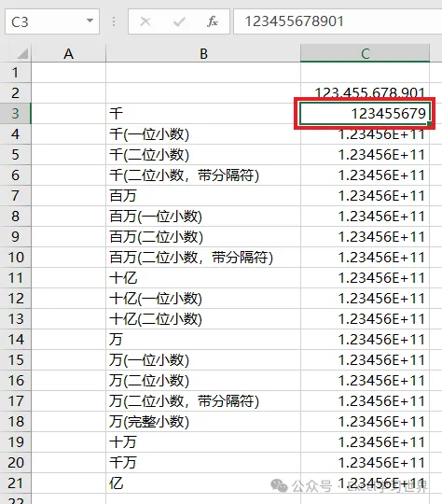Click the Name Box showing C3

(x=52, y=21)
